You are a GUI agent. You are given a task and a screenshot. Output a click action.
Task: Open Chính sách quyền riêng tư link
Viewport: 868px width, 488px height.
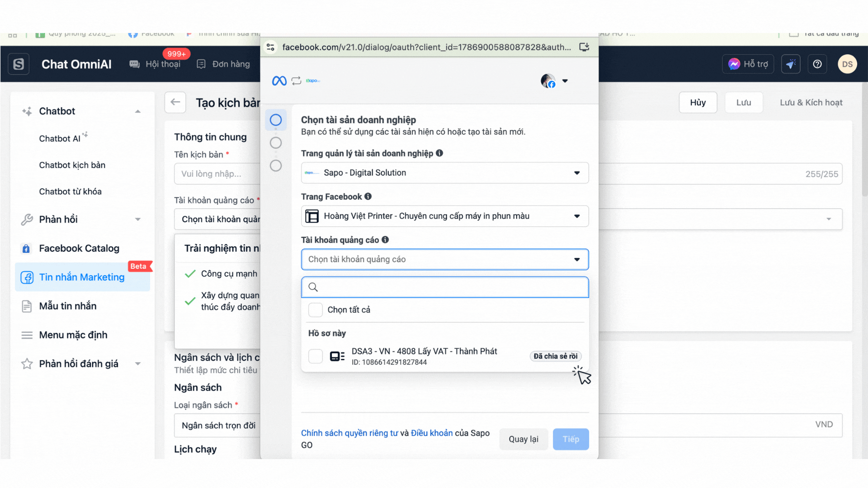pyautogui.click(x=349, y=433)
